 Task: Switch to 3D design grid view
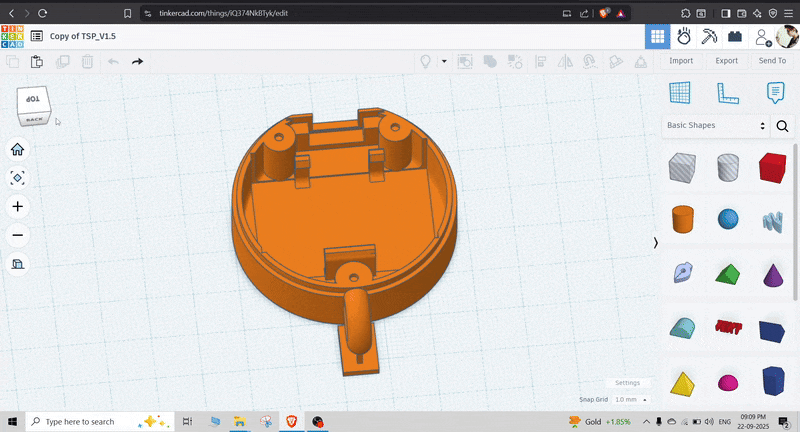pos(657,36)
